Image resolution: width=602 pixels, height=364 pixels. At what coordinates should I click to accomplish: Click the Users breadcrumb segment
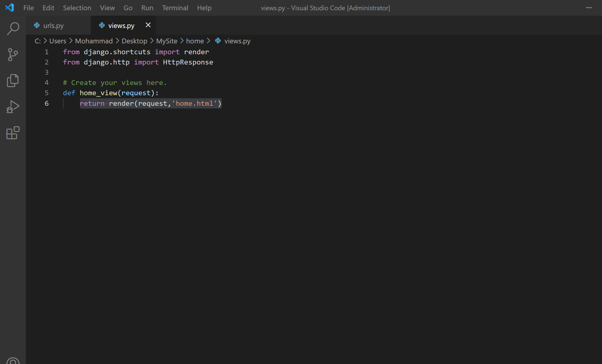[x=58, y=41]
